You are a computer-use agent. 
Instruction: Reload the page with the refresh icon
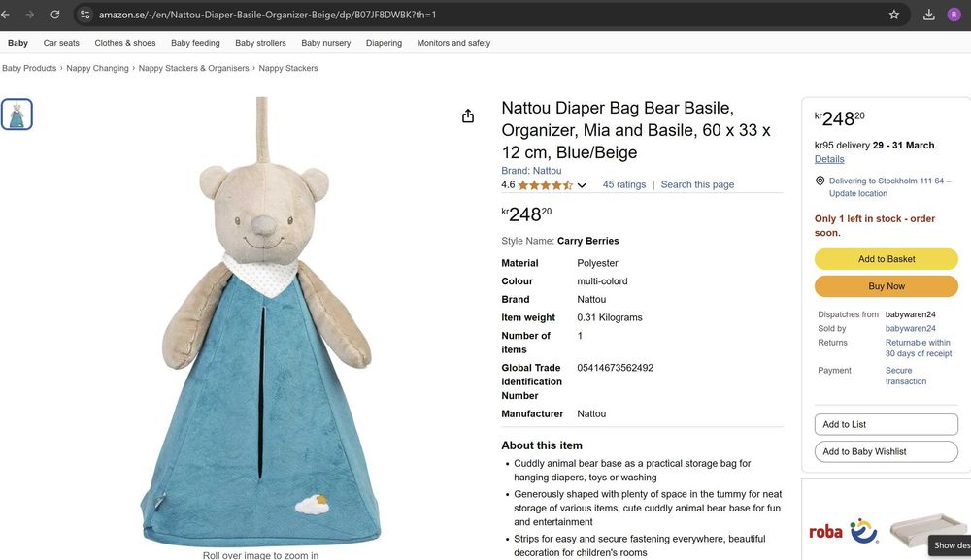coord(54,15)
